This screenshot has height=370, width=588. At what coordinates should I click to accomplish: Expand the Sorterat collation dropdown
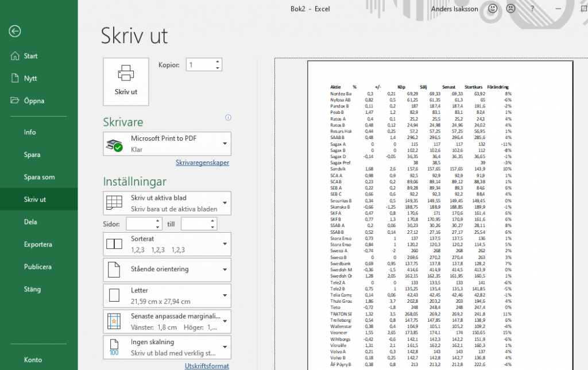(x=225, y=244)
